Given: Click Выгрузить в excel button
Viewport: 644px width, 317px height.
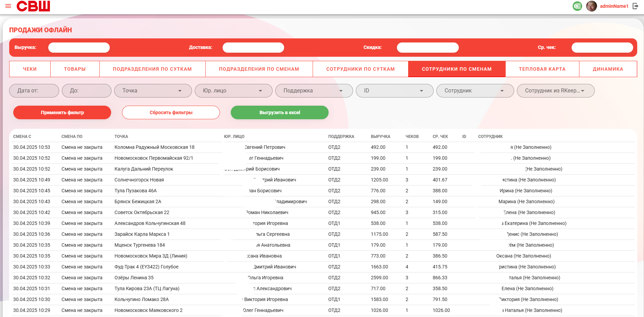Looking at the screenshot, I should [280, 112].
